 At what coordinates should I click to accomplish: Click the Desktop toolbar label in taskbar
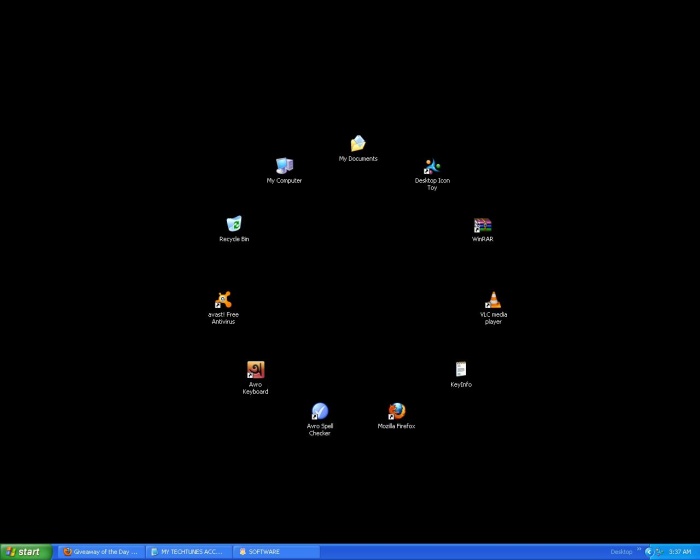[x=621, y=552]
